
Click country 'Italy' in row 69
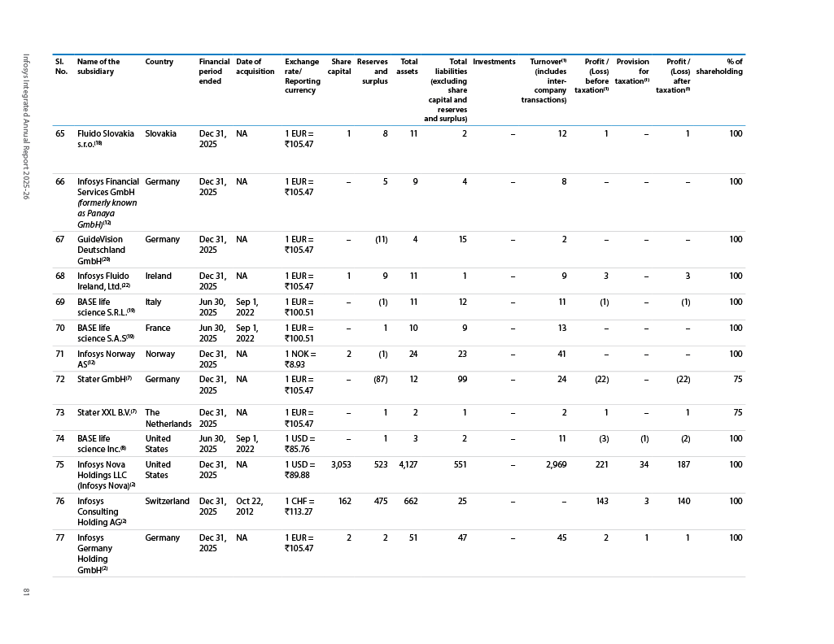pos(153,302)
